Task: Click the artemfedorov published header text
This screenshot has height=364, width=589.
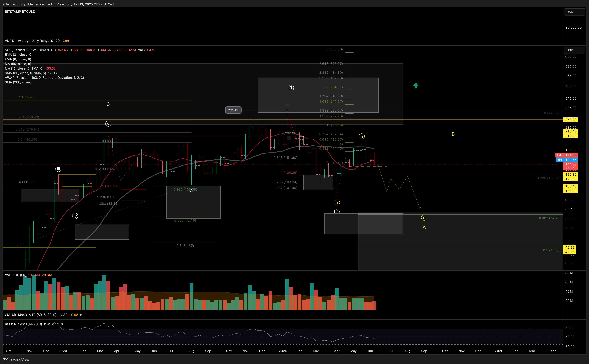Action: [58, 4]
